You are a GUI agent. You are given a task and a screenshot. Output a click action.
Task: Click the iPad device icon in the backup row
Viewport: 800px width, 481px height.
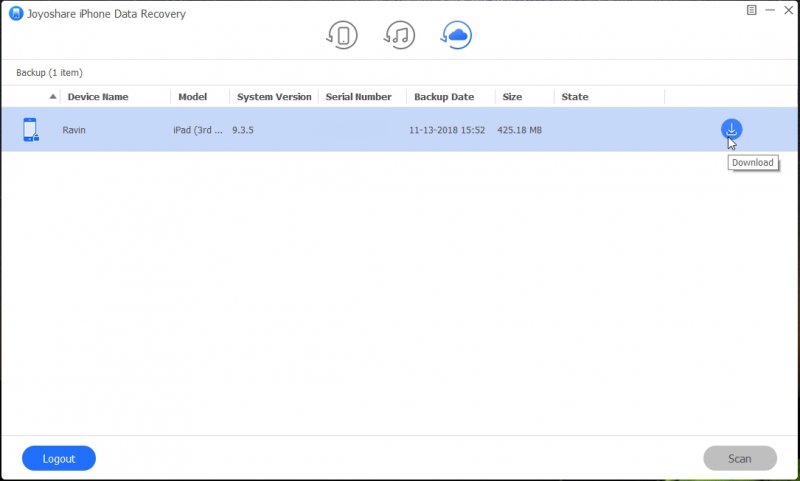30,130
